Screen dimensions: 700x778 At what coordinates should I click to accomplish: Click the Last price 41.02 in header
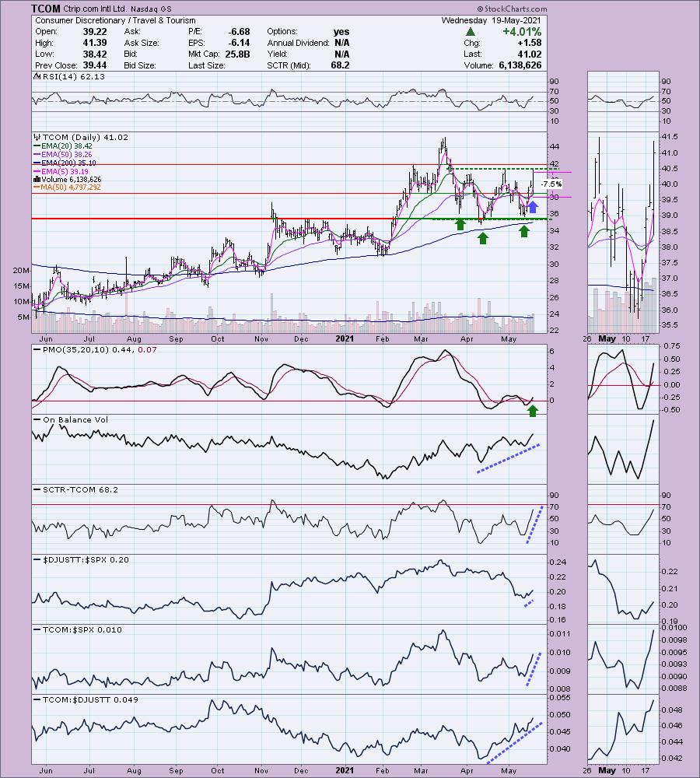point(530,54)
